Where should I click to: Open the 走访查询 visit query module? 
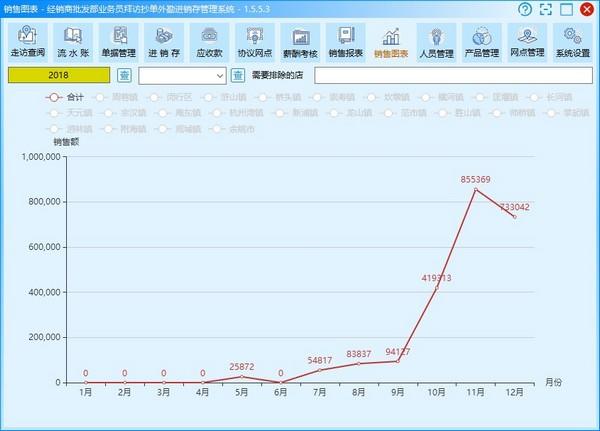tap(28, 41)
